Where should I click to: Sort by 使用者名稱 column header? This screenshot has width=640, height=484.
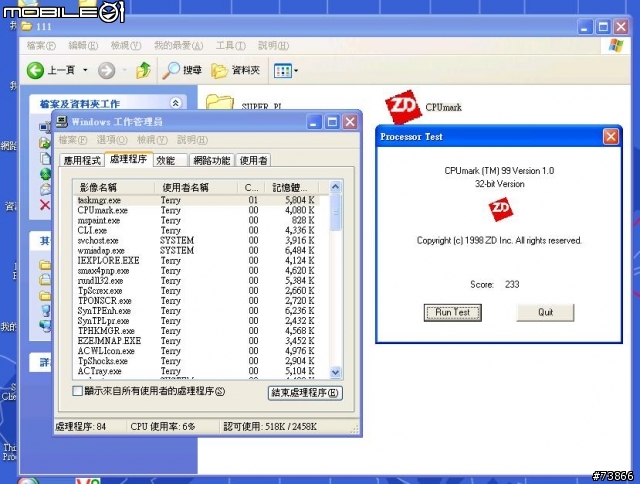pyautogui.click(x=196, y=187)
